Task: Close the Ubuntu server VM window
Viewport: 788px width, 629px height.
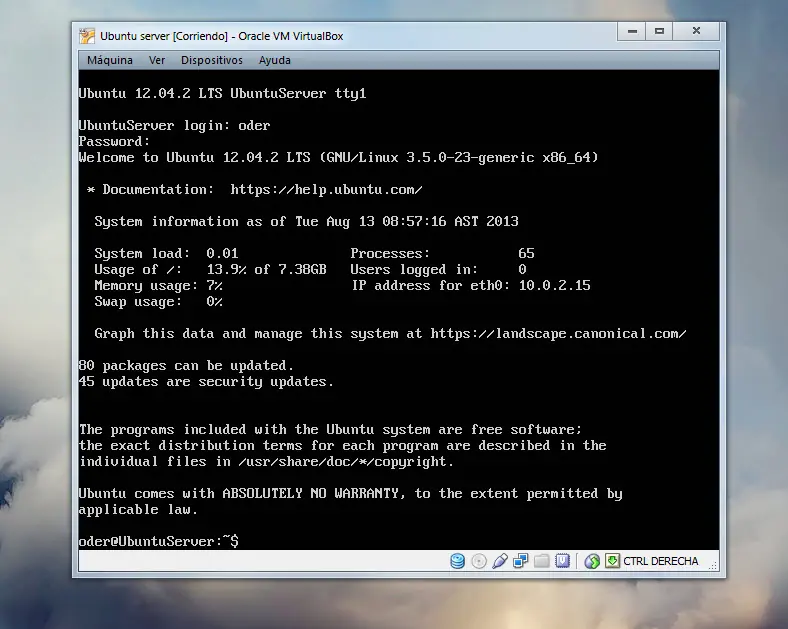Action: point(696,31)
